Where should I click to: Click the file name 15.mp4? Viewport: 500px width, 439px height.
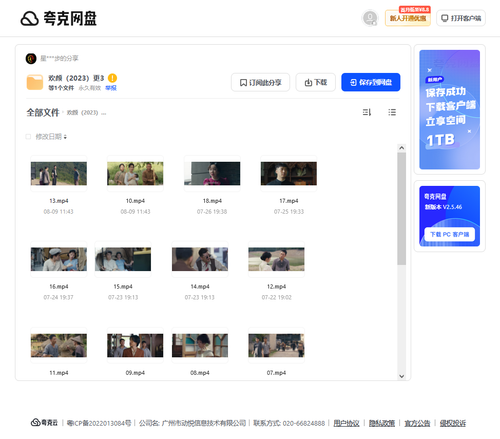[x=123, y=287]
